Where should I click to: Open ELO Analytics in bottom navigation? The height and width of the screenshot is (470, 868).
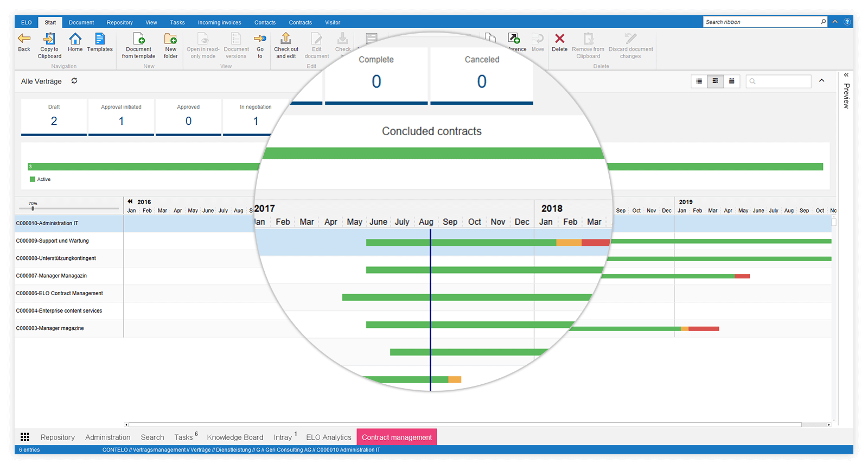point(329,437)
